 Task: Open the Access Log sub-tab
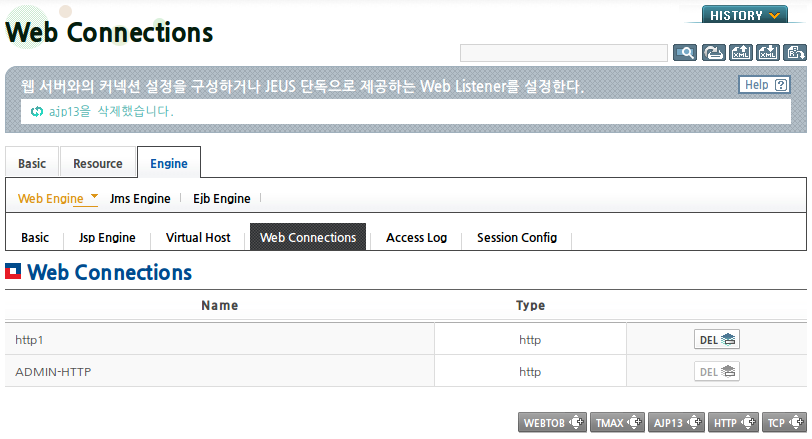tap(416, 238)
